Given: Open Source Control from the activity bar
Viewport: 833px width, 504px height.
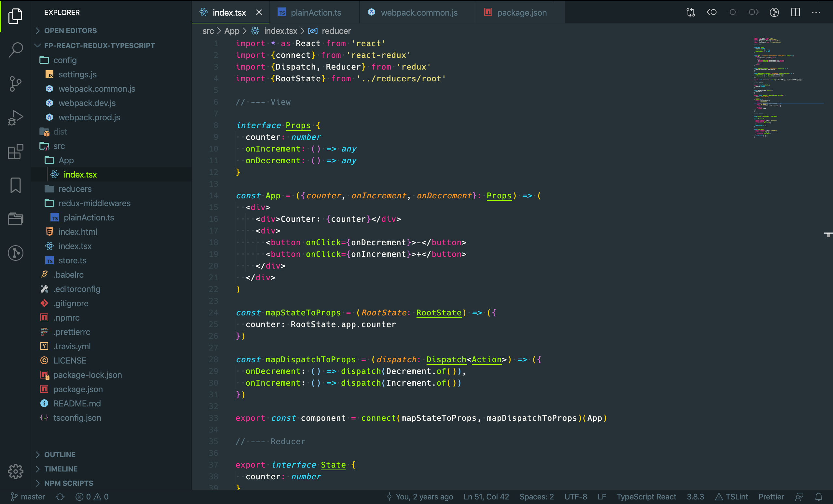Looking at the screenshot, I should [x=15, y=84].
